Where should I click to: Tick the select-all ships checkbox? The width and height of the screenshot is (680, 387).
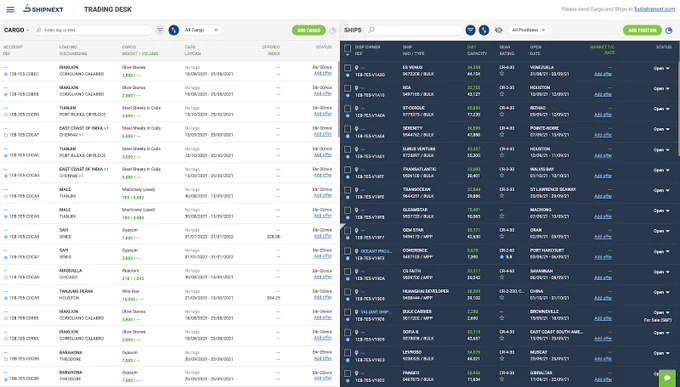click(347, 48)
